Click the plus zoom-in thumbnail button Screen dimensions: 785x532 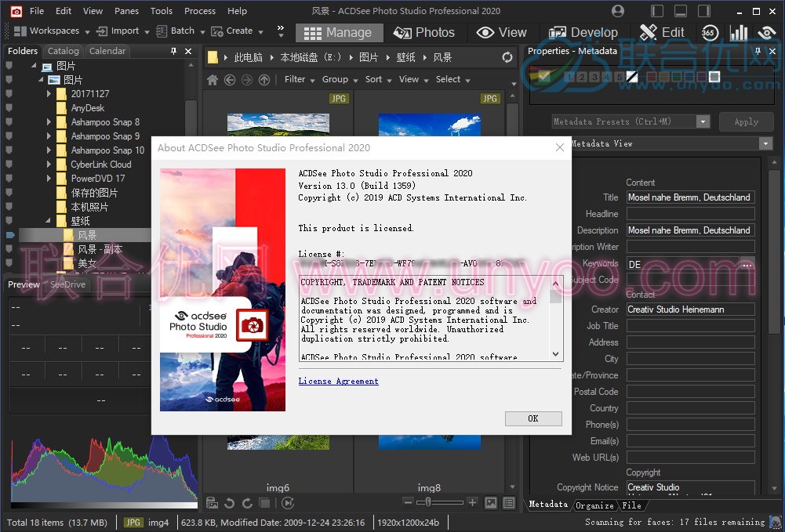point(472,502)
